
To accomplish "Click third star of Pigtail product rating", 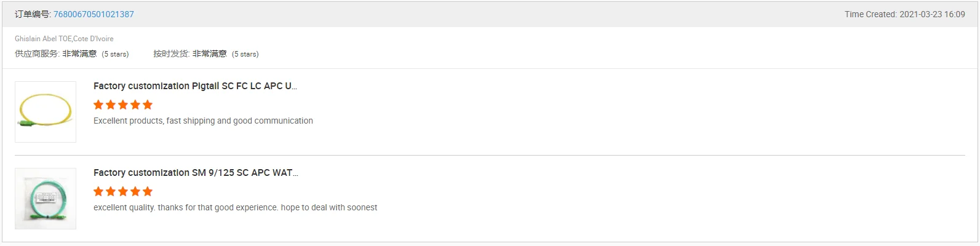I will click(x=123, y=105).
